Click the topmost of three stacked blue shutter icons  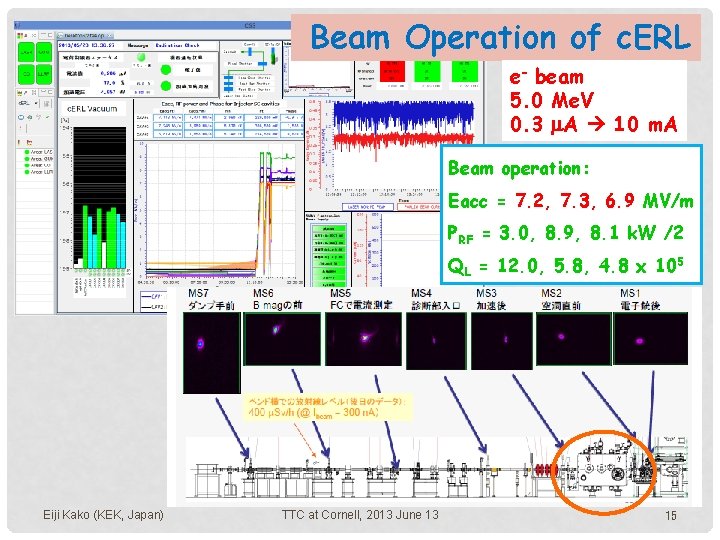coord(229,78)
